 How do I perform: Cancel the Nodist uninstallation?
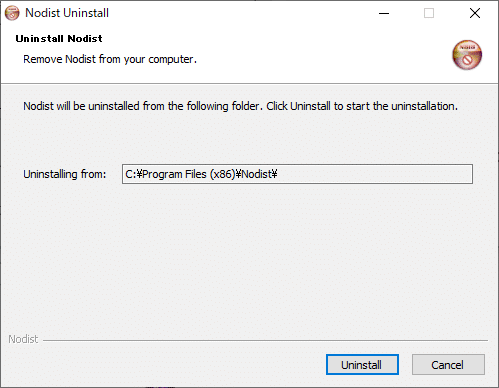coord(448,364)
